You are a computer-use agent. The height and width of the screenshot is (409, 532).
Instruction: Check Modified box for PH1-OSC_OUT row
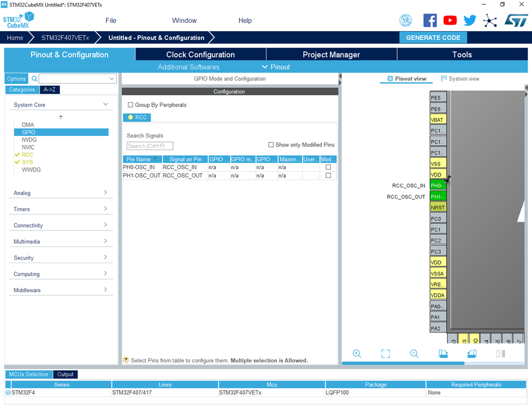[328, 175]
